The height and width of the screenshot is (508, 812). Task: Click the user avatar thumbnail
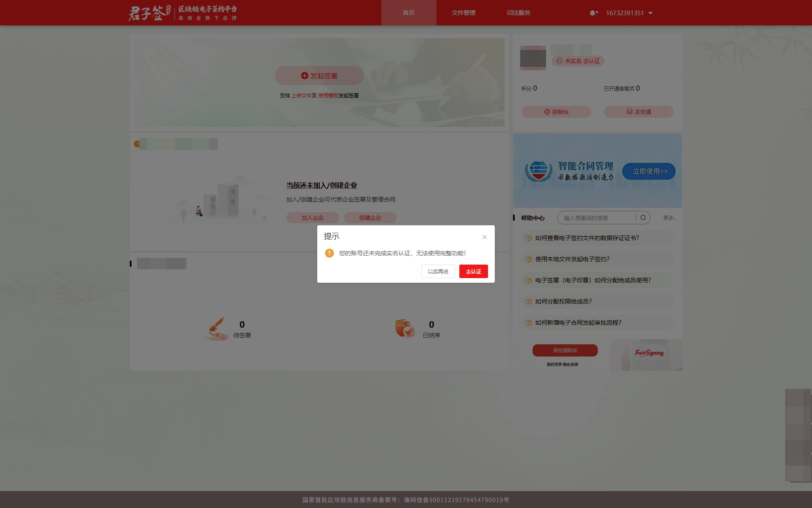pyautogui.click(x=533, y=58)
